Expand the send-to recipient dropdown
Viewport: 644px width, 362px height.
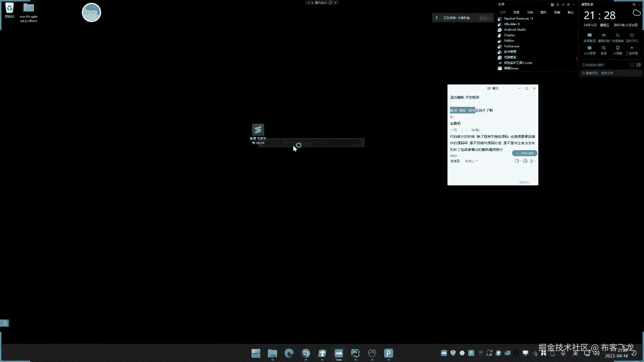(471, 161)
